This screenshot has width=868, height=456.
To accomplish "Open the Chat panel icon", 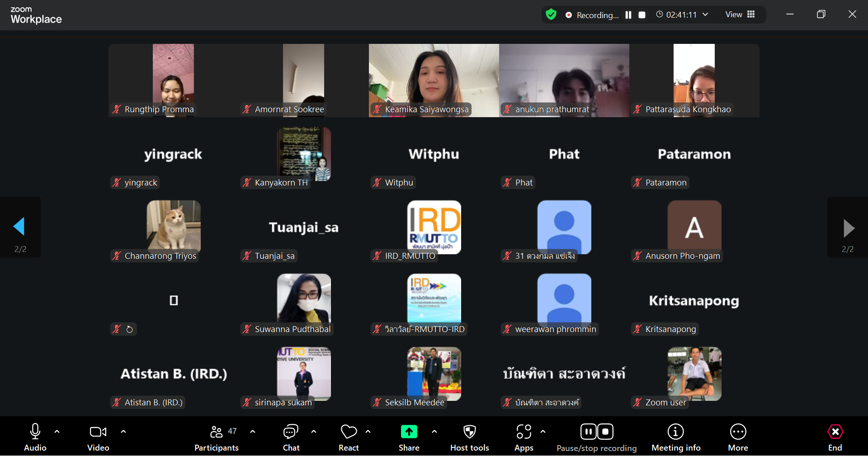I will point(291,432).
